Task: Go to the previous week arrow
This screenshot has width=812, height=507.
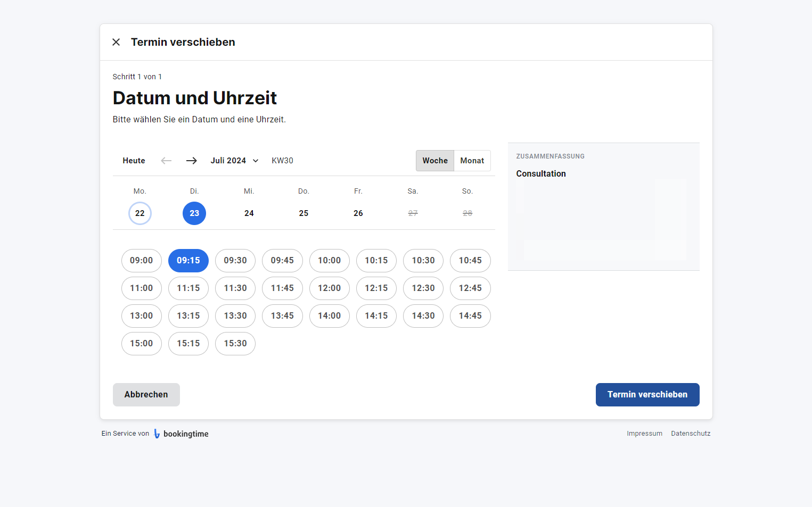Action: (166, 161)
